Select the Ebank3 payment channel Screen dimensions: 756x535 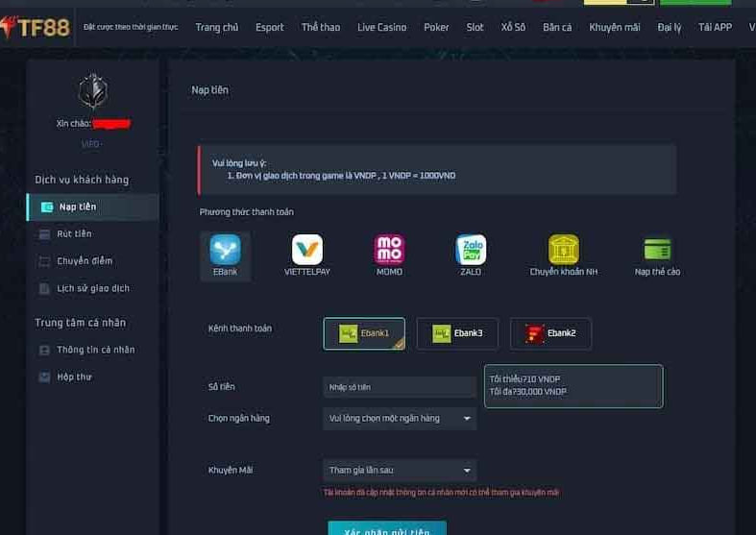(457, 333)
